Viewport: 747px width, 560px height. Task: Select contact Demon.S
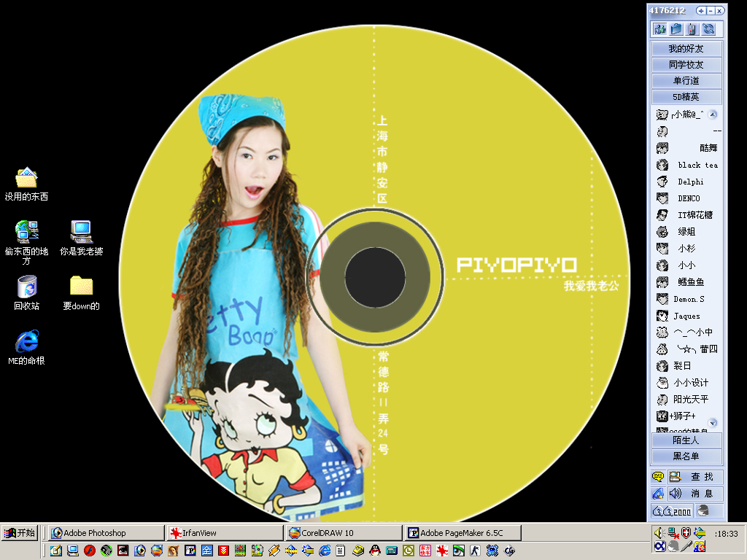[681, 299]
